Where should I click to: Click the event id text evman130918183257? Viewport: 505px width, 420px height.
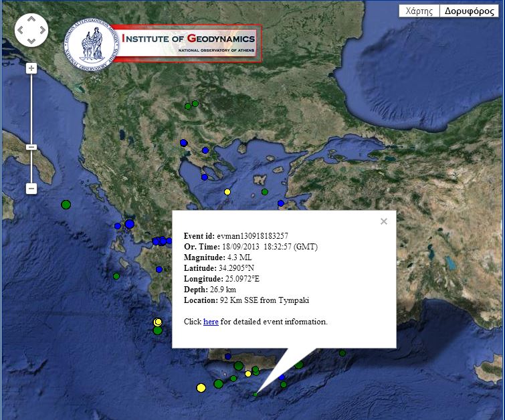(x=252, y=236)
